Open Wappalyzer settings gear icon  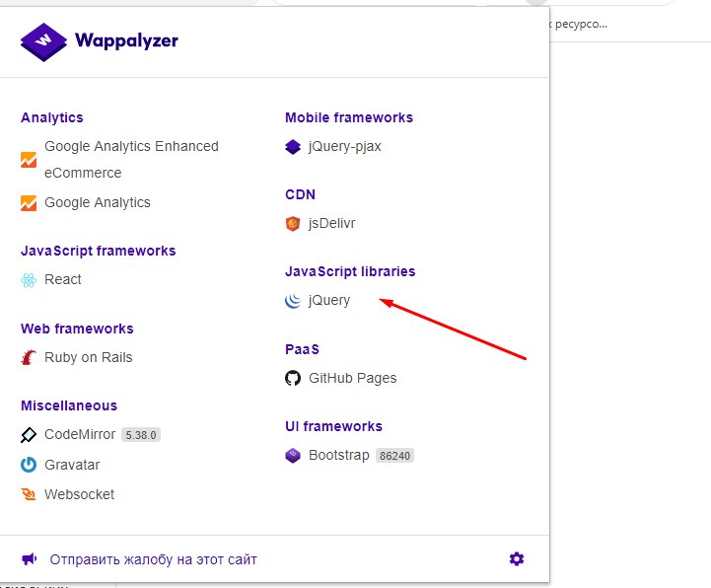(x=517, y=558)
